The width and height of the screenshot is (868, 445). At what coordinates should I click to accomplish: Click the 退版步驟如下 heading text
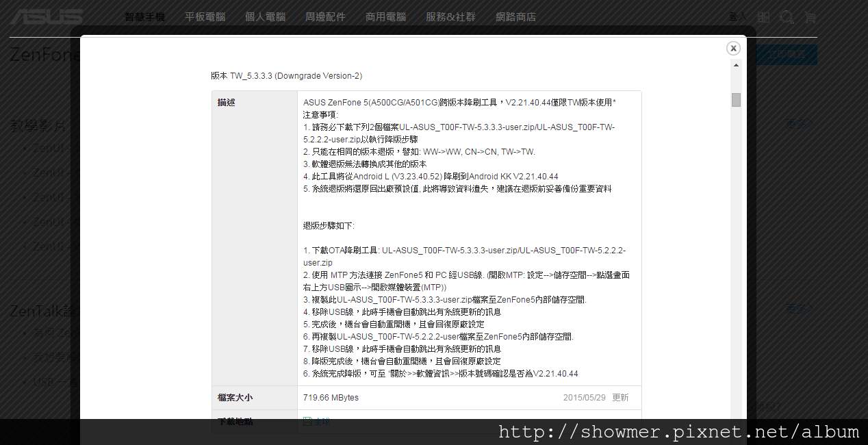point(329,226)
